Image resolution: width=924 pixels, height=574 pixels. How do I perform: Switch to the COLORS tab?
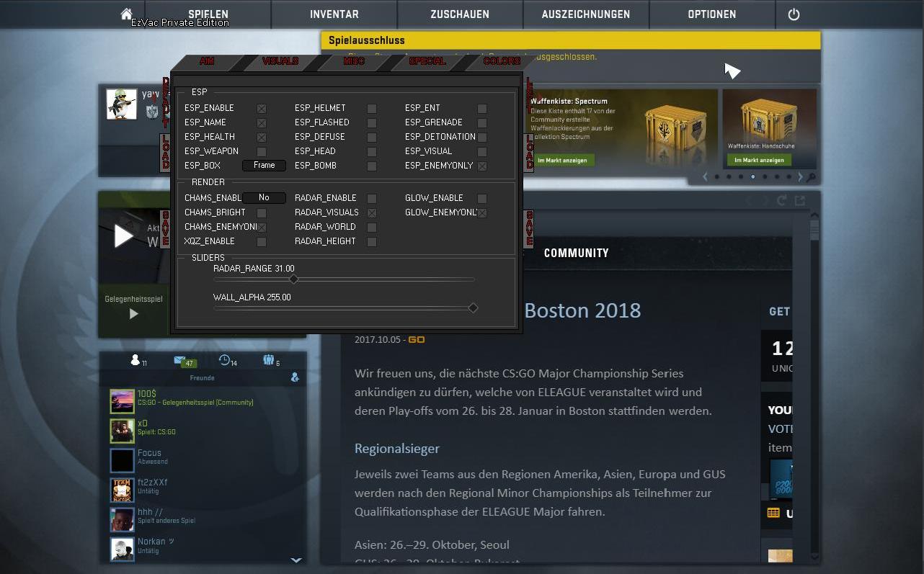coord(502,62)
